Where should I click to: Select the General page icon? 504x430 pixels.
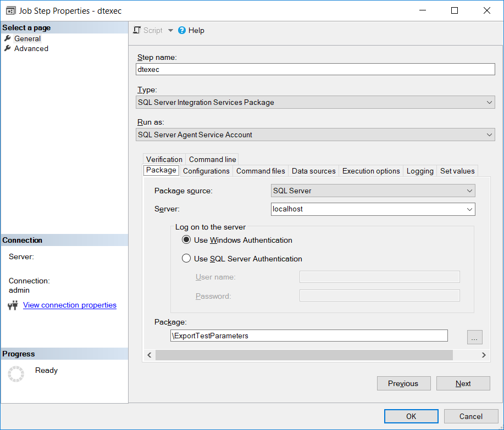tap(9, 38)
